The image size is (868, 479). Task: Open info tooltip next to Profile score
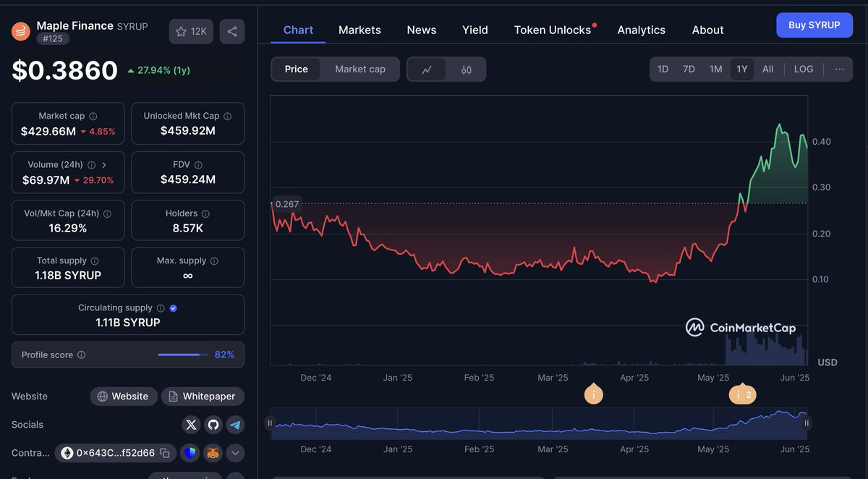(81, 355)
